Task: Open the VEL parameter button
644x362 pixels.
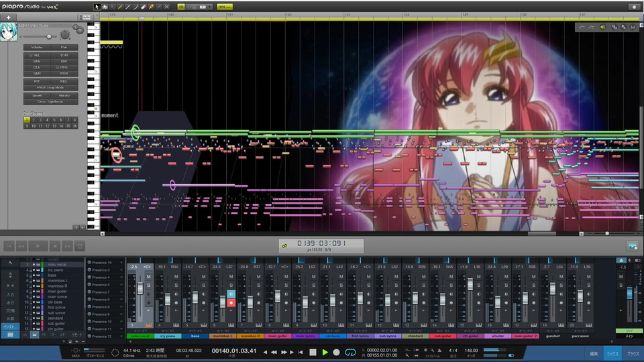Action: pyautogui.click(x=37, y=55)
